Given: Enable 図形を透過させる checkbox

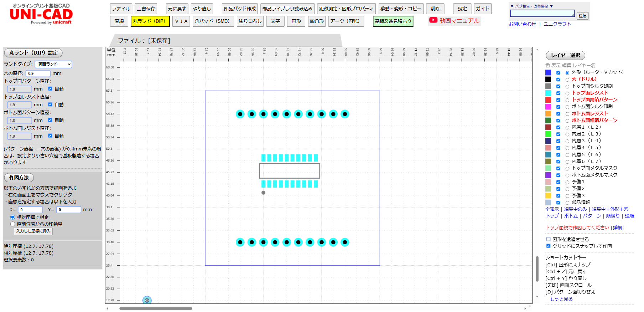Looking at the screenshot, I should (x=548, y=239).
